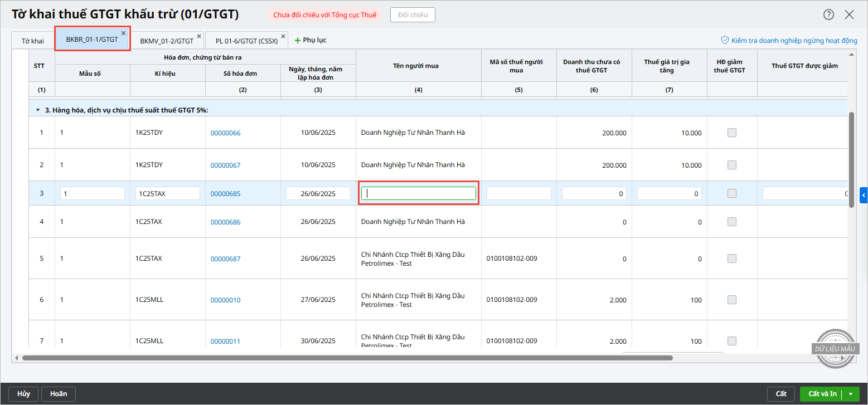Close the tax declaration dialog

tap(849, 15)
